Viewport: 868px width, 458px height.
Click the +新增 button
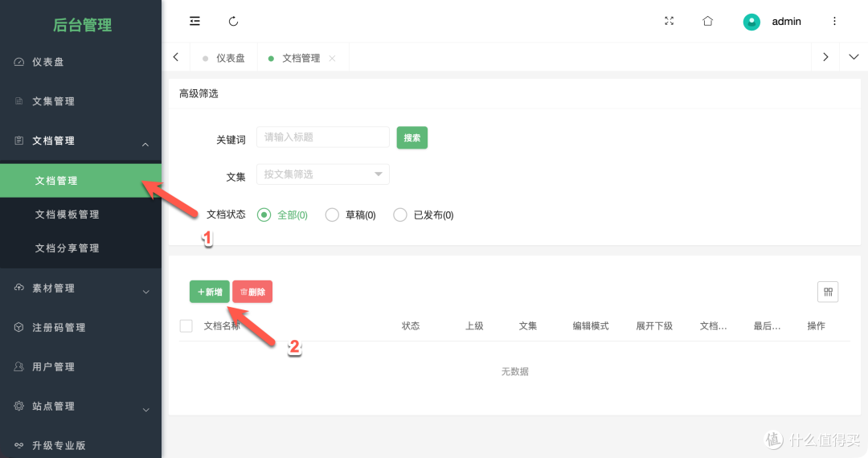point(209,292)
